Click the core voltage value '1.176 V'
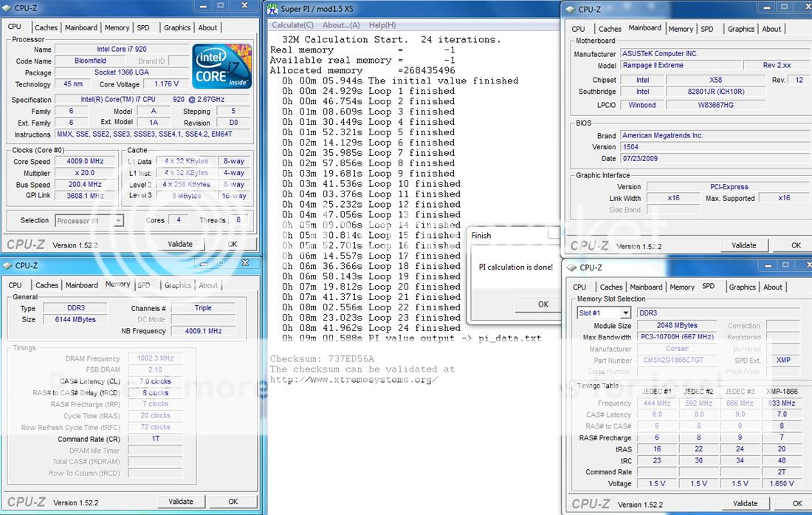Viewport: 812px width, 515px height. pyautogui.click(x=166, y=84)
